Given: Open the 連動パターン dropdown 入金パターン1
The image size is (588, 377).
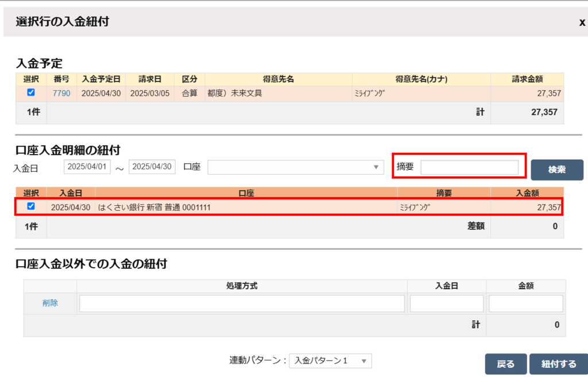Looking at the screenshot, I should (x=330, y=361).
